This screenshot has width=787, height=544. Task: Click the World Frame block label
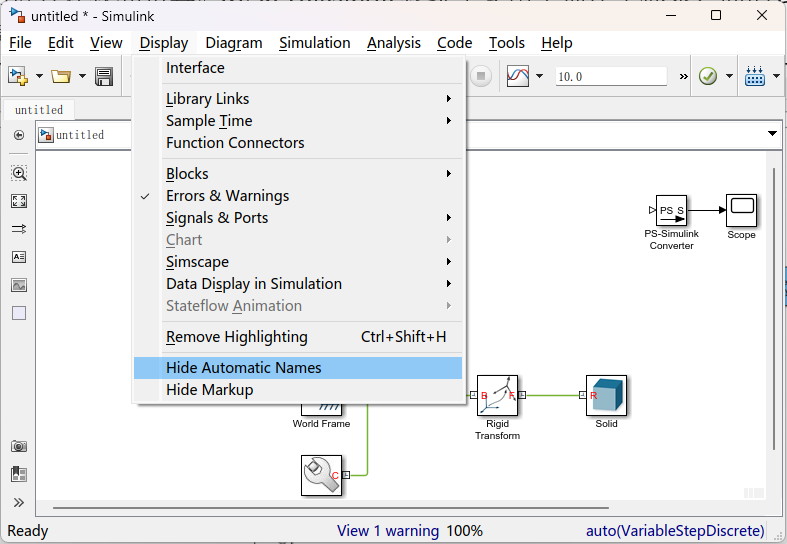pos(321,424)
